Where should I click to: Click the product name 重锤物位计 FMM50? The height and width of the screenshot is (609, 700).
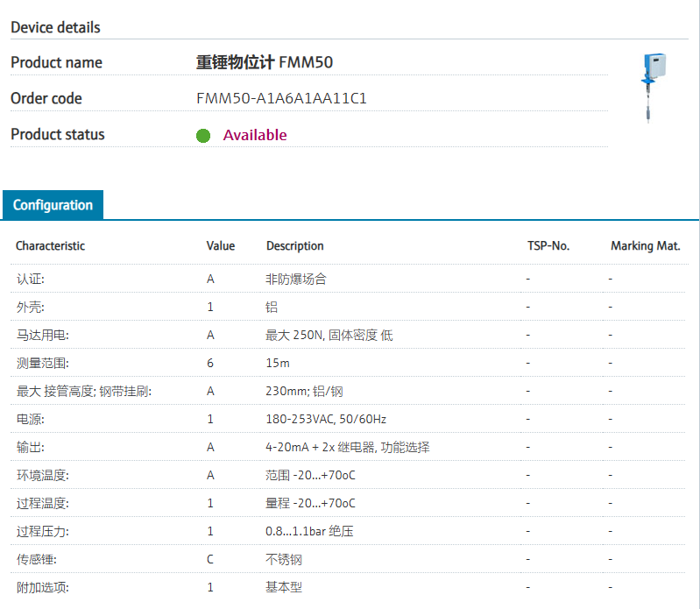(x=264, y=62)
